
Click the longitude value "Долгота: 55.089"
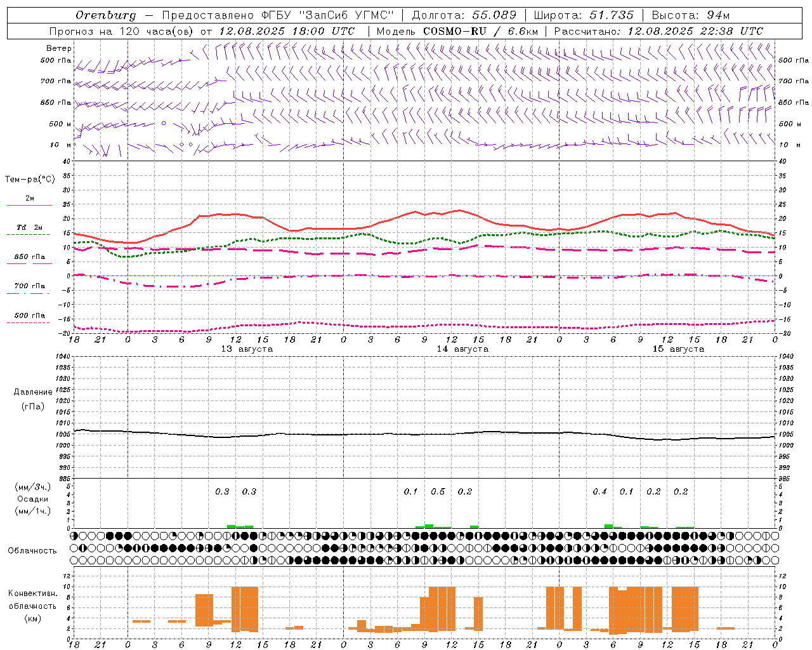[464, 15]
